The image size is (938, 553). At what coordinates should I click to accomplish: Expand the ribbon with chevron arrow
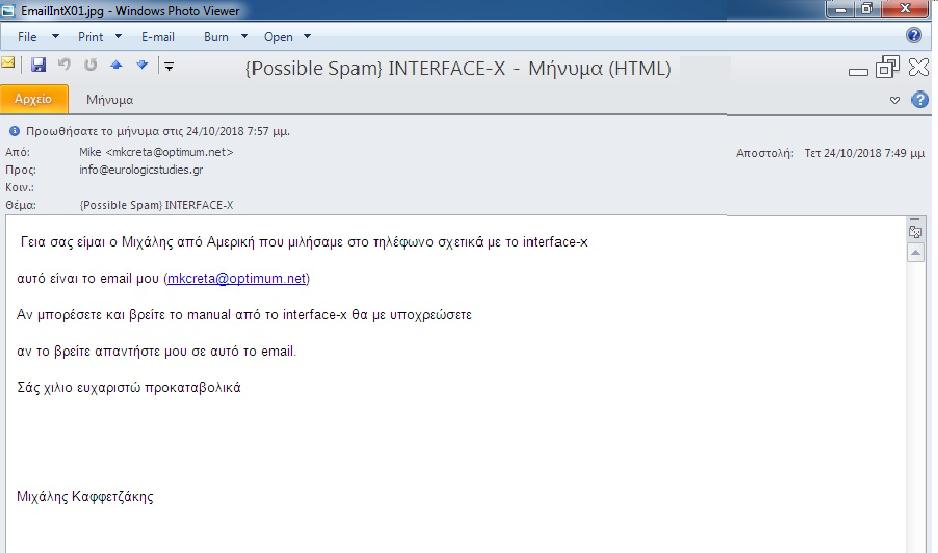[895, 100]
